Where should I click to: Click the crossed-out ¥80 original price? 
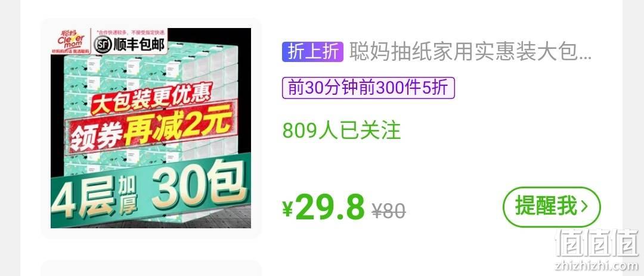tap(389, 211)
